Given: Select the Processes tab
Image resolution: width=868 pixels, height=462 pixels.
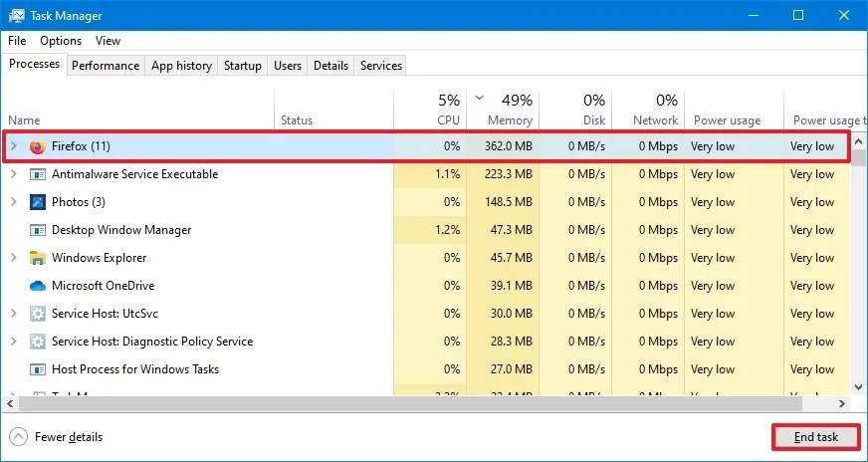Looking at the screenshot, I should tap(34, 64).
